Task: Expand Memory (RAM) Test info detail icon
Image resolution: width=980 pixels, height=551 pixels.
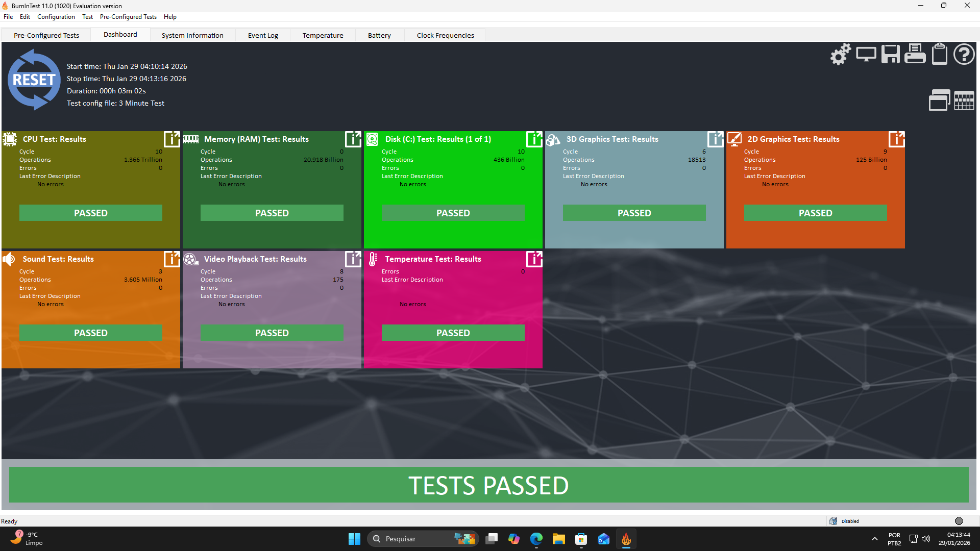Action: tap(353, 139)
